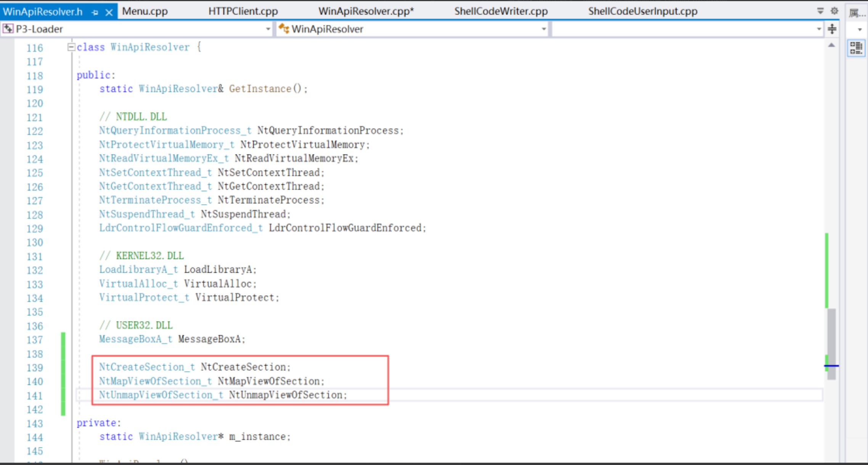Select the ShellCodeUserInput.cpp tab
Screen dimensions: 868x465
(x=643, y=11)
